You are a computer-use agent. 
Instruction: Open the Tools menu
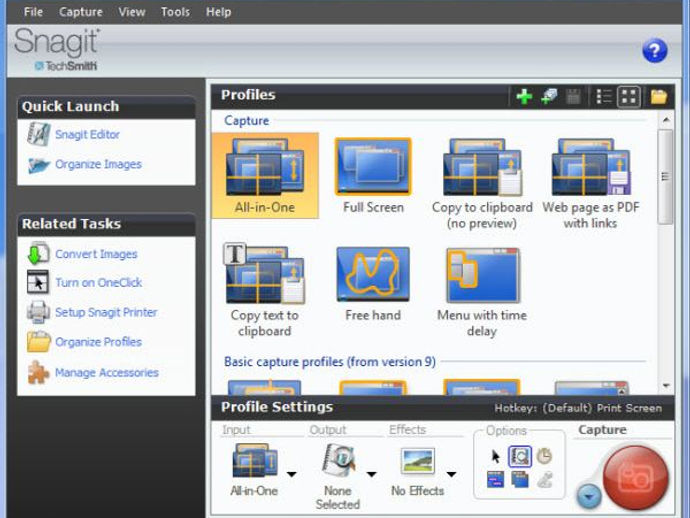(175, 12)
